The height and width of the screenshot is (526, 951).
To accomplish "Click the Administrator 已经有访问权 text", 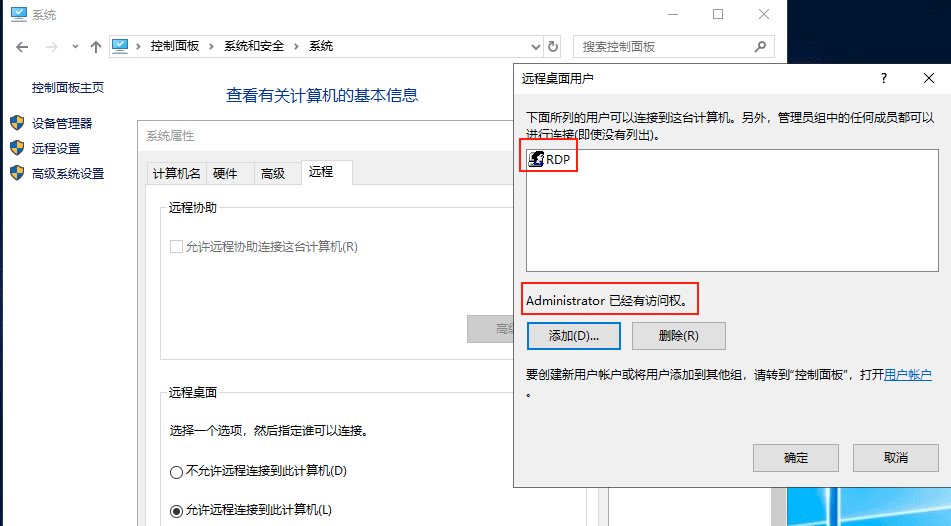I will click(x=608, y=301).
